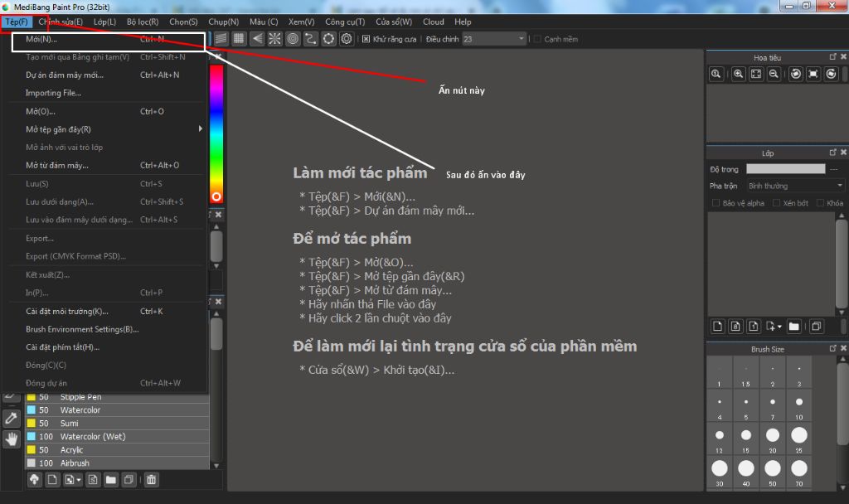The height and width of the screenshot is (504, 849).
Task: Add a new 8-bit layer in Lớp panel
Action: tap(736, 326)
